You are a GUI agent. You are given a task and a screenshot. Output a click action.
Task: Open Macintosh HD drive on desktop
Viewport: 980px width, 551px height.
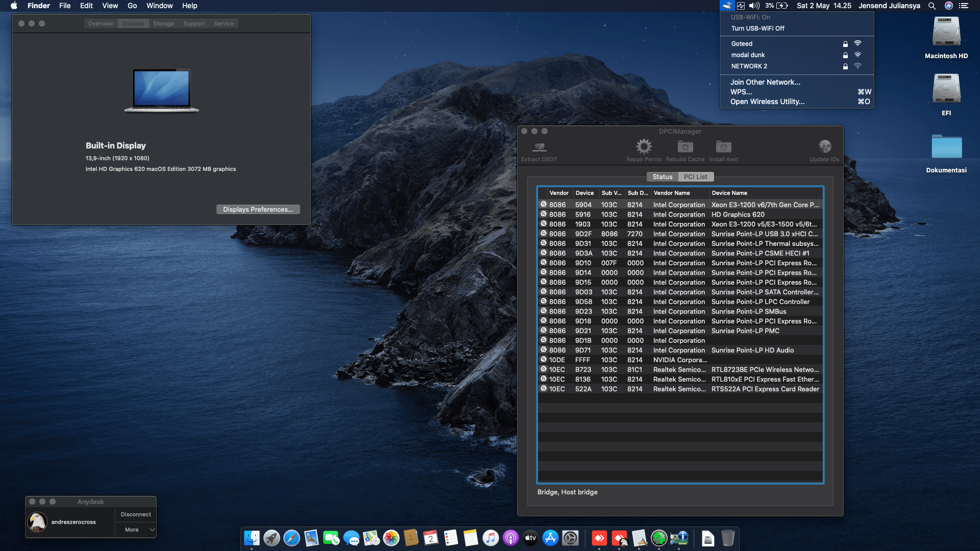pyautogui.click(x=946, y=33)
